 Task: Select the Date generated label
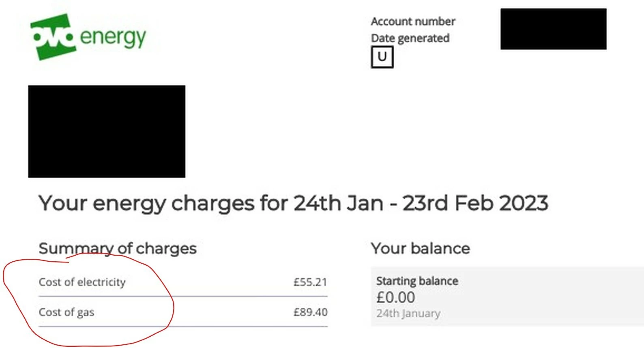[410, 38]
